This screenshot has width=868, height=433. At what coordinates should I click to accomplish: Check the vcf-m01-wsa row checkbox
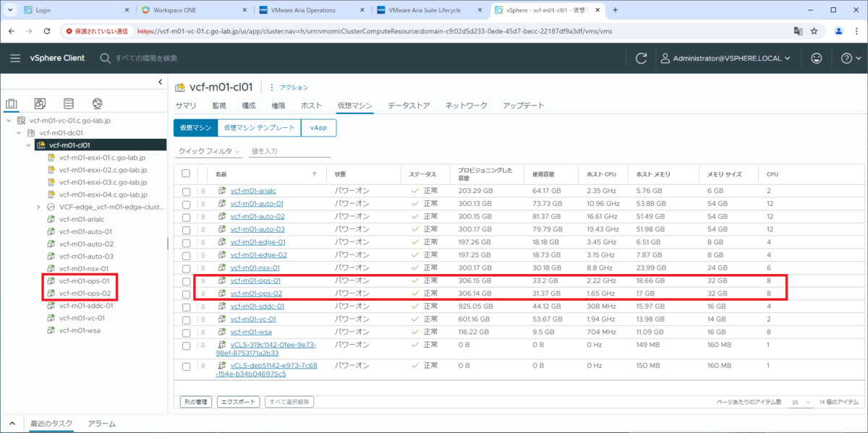[x=186, y=333]
